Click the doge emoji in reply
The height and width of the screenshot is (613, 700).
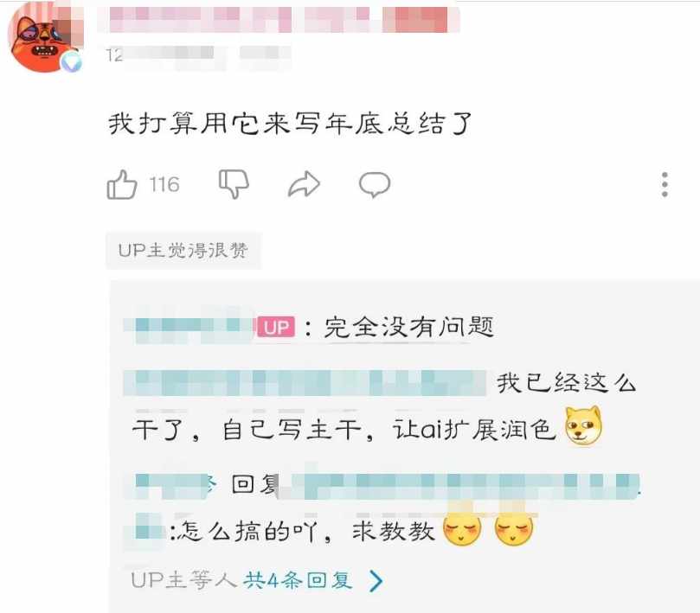click(x=583, y=425)
